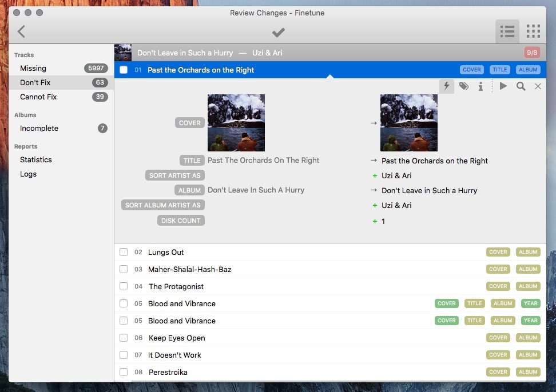Open Incomplete albums list

(x=61, y=128)
